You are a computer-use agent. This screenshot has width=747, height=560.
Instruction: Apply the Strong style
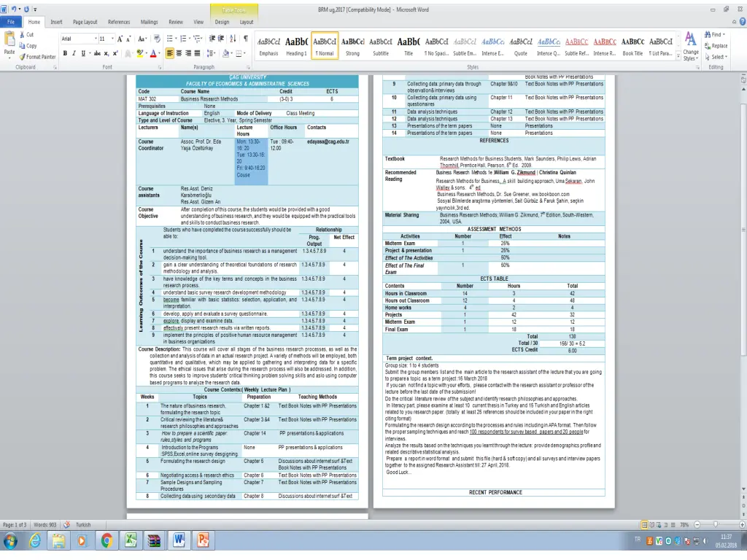[352, 46]
